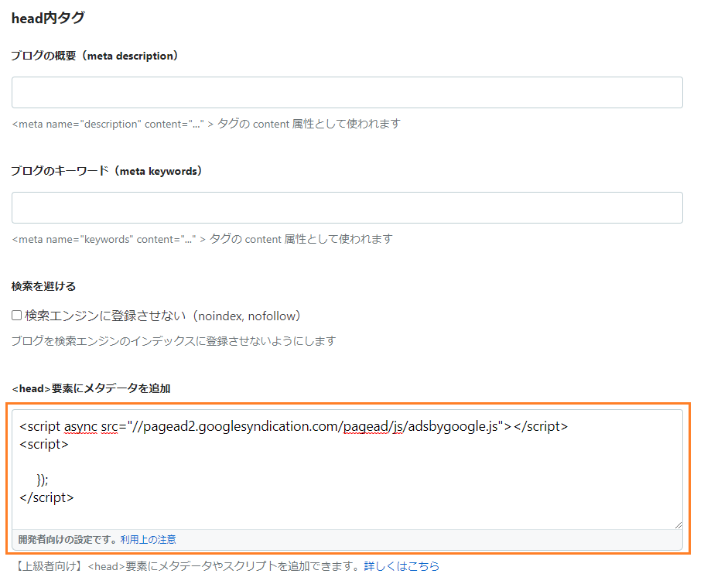
Task: Open the 利用上の注意 link
Action: (x=148, y=539)
